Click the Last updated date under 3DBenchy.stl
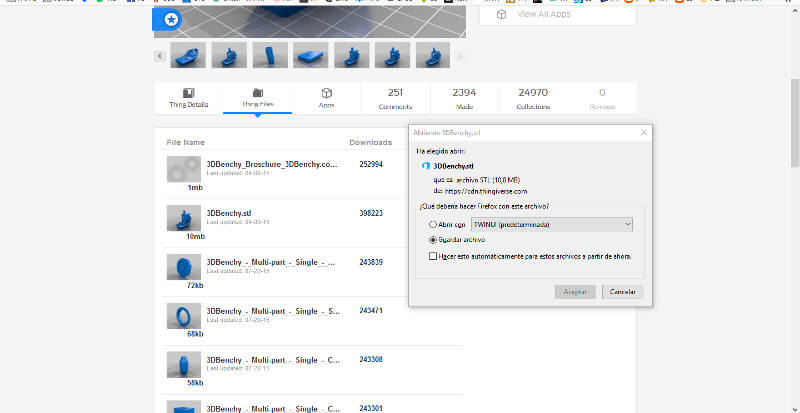 238,222
